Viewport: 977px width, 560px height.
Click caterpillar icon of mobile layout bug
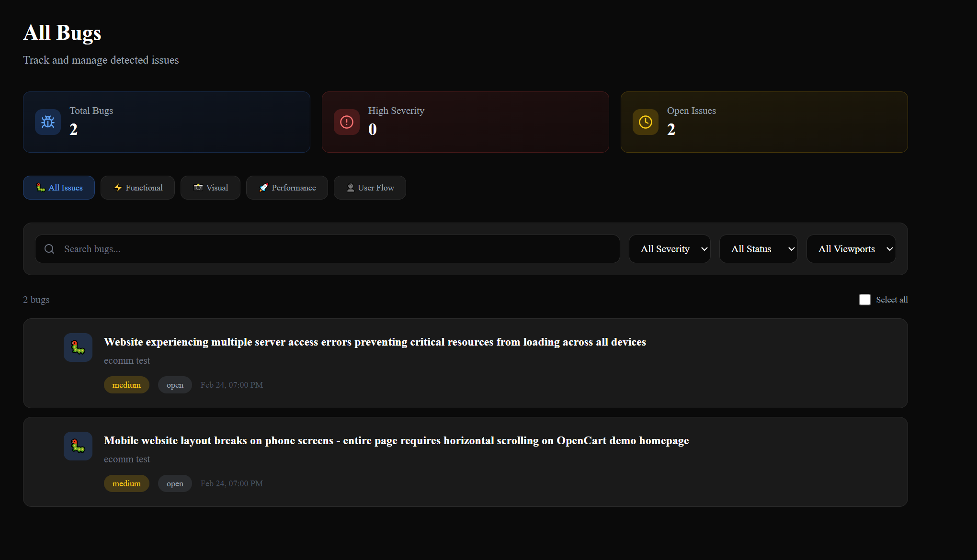point(78,446)
